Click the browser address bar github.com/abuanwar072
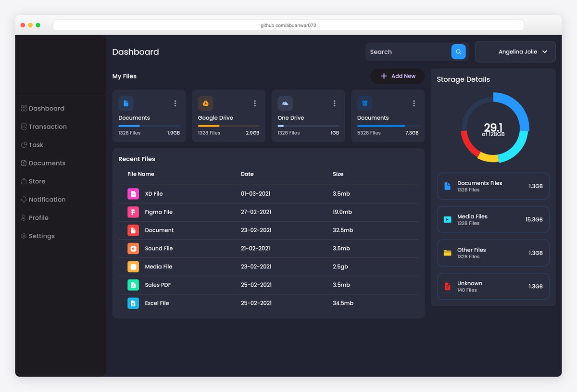 (x=288, y=25)
